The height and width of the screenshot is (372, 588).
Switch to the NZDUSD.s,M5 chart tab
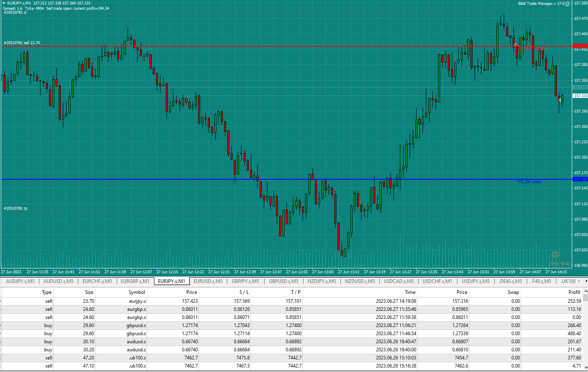pyautogui.click(x=360, y=281)
